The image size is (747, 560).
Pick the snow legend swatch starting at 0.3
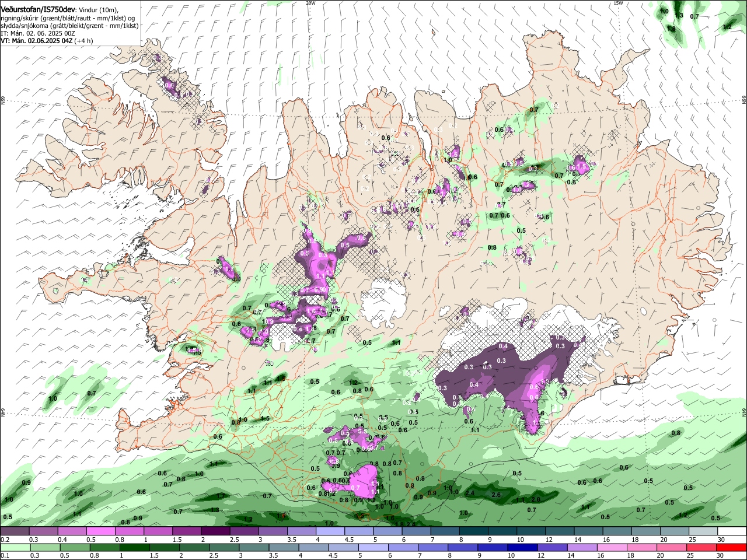(x=43, y=531)
